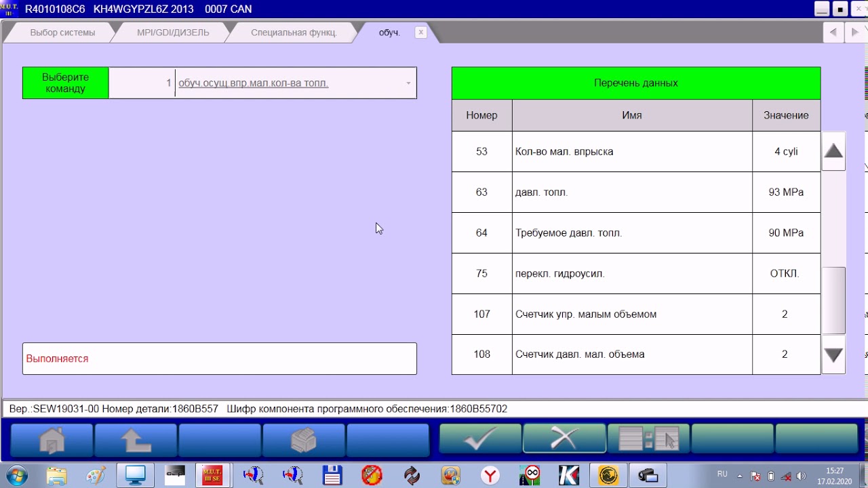Click the back up-arrow button

coord(136,440)
